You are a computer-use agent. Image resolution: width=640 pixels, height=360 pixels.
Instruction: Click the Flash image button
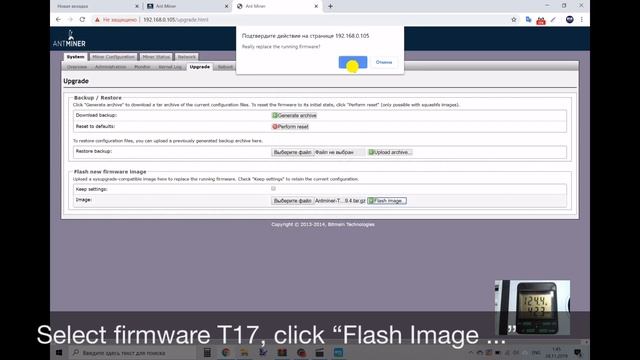coord(387,201)
